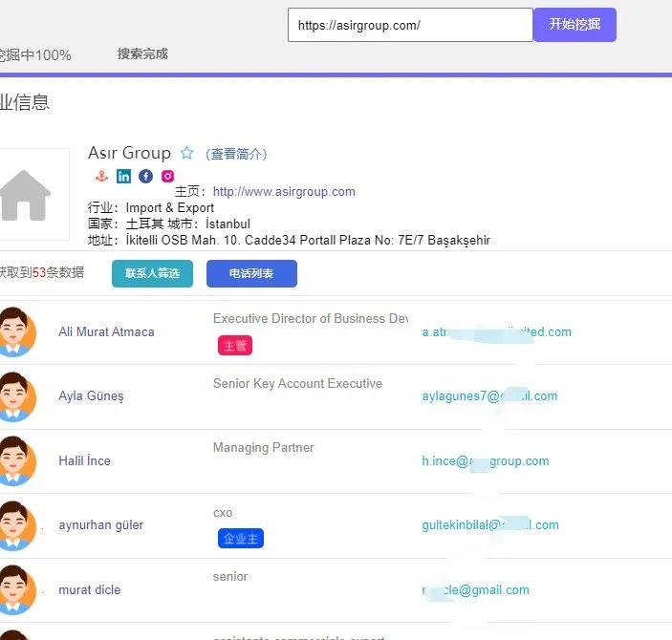Open Asır Group's Facebook icon
This screenshot has height=640, width=672.
(145, 176)
